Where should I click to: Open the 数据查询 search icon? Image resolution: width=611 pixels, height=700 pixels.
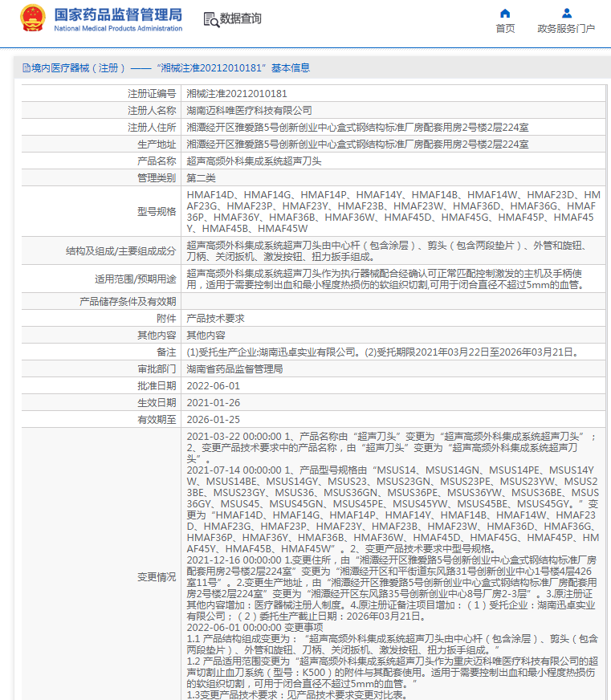211,19
